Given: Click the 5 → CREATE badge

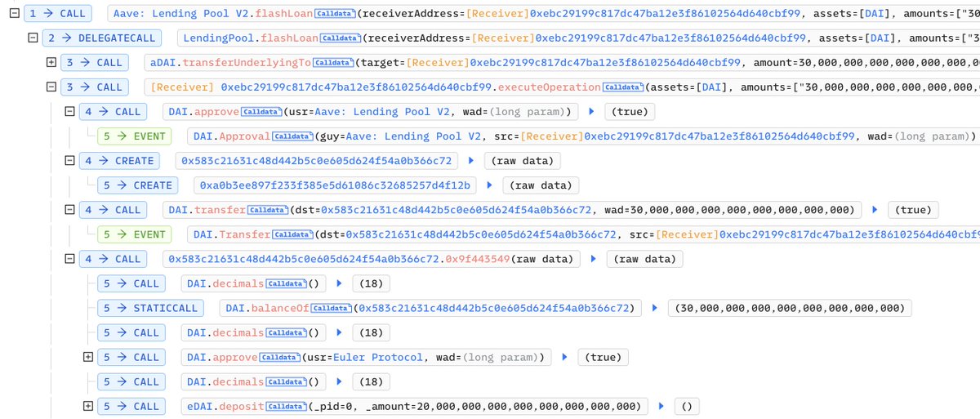Looking at the screenshot, I should coord(137,185).
